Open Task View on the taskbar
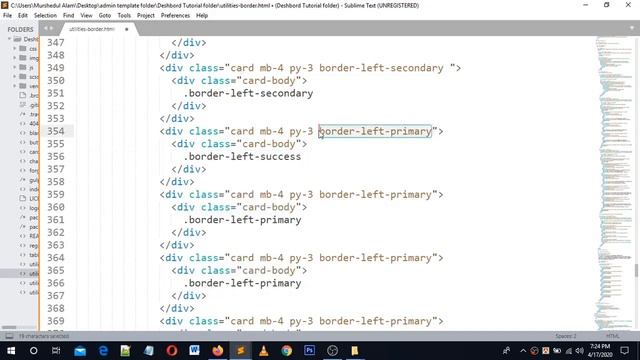This screenshot has height=360, width=640. [56, 351]
